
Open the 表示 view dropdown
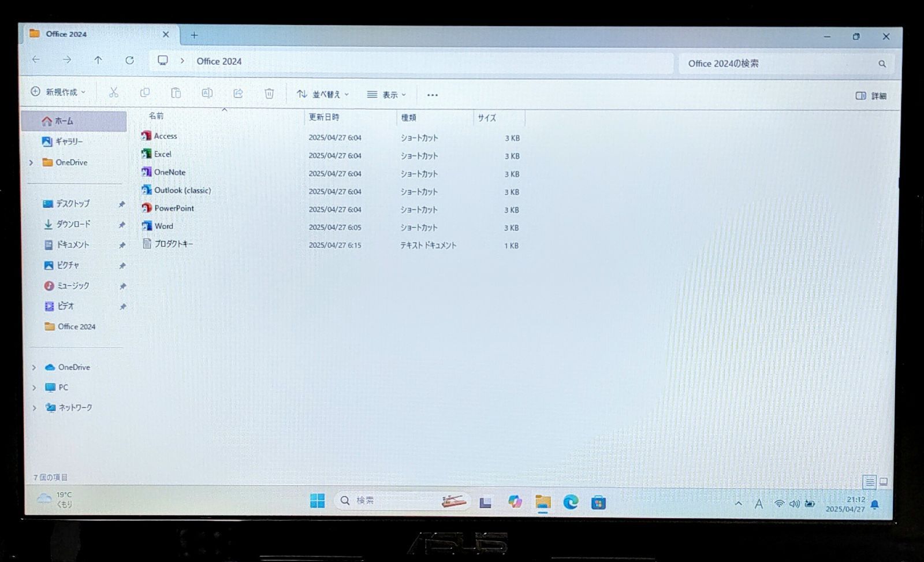[386, 95]
